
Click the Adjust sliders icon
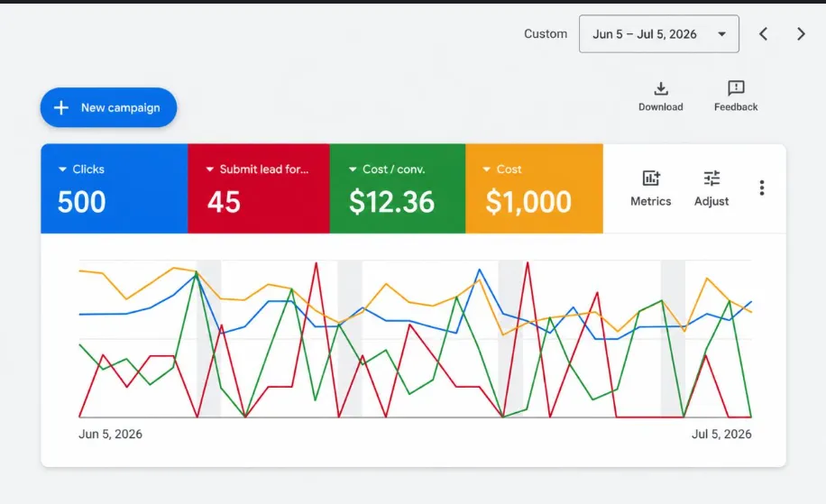[x=711, y=178]
